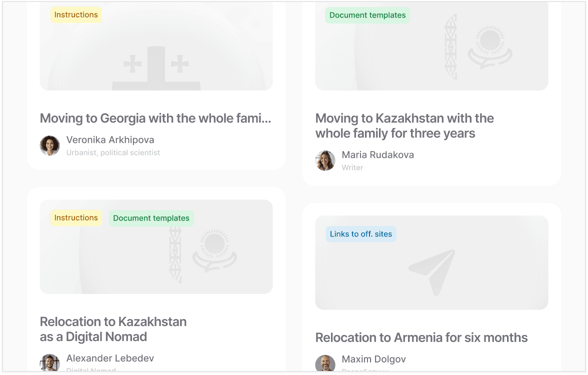The height and width of the screenshot is (375, 588).
Task: Click author name Maxim Dolgov
Action: 373,359
